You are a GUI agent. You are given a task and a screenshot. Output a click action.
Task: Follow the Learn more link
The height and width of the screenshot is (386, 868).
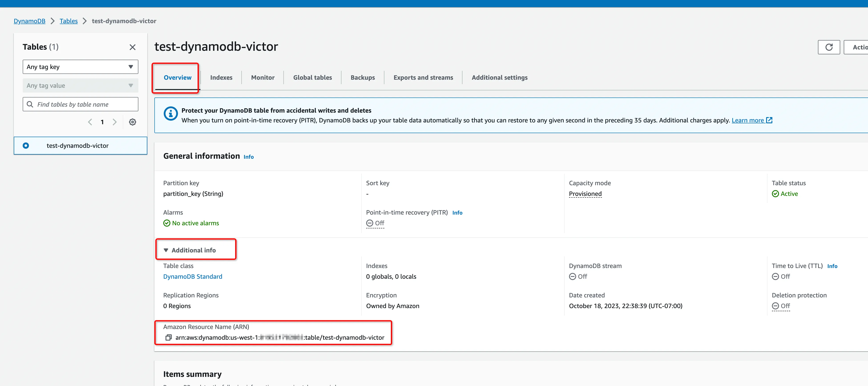click(748, 120)
